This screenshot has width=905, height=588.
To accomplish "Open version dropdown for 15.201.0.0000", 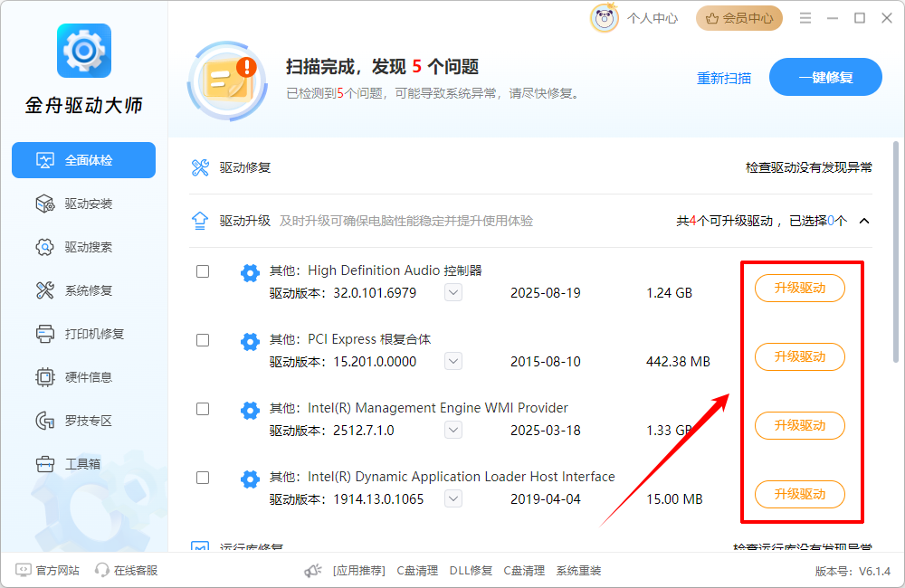I will [x=453, y=361].
